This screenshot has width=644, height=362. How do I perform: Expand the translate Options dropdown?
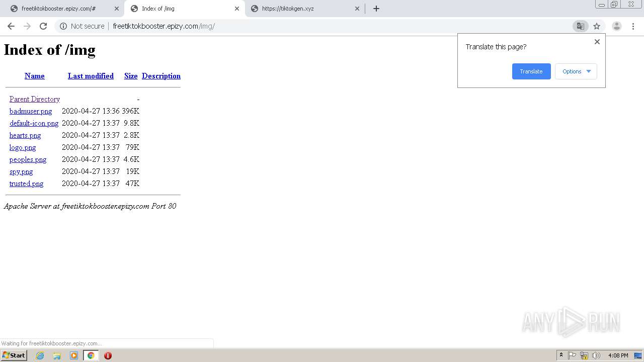point(576,71)
